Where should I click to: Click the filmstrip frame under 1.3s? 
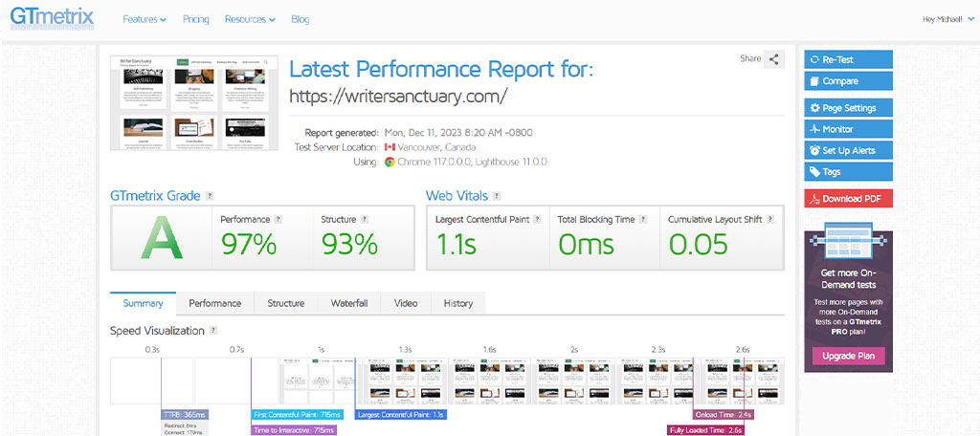(x=405, y=381)
